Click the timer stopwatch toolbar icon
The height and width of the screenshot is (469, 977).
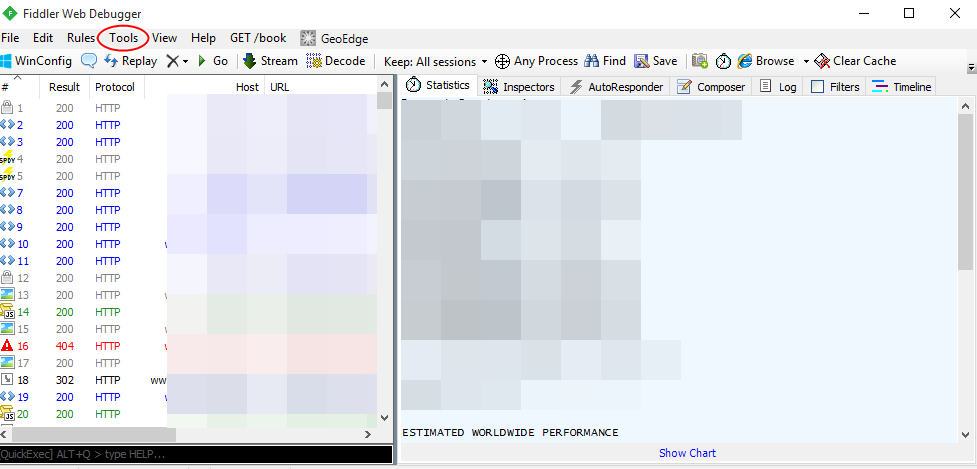pyautogui.click(x=723, y=61)
